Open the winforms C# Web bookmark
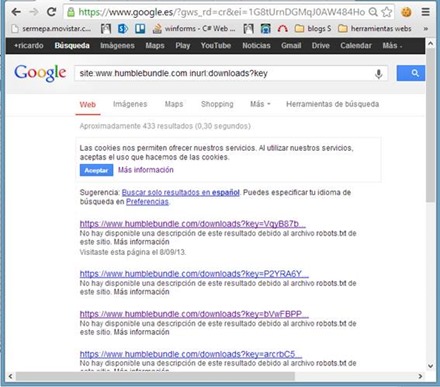Screen dimensions: 440x387 coord(194,29)
